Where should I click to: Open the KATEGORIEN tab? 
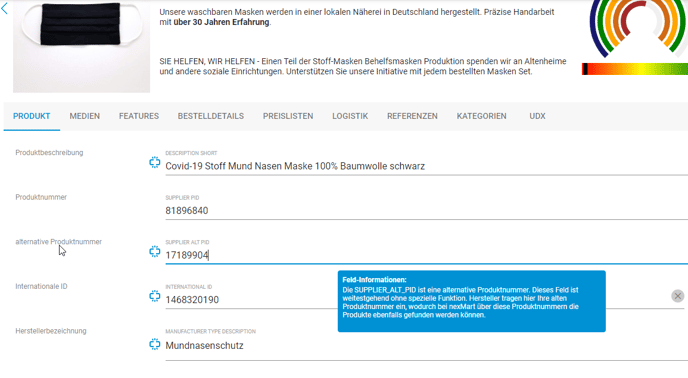481,116
